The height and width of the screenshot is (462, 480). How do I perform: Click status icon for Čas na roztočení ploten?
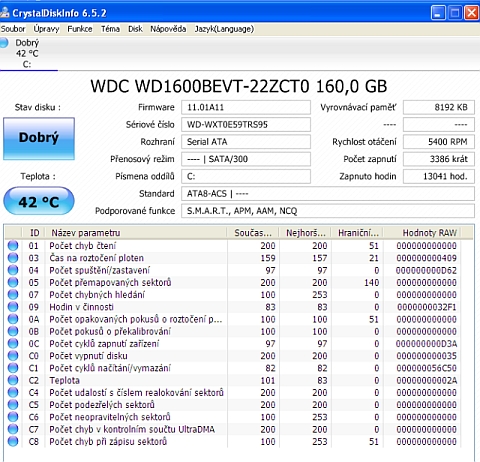(x=13, y=258)
